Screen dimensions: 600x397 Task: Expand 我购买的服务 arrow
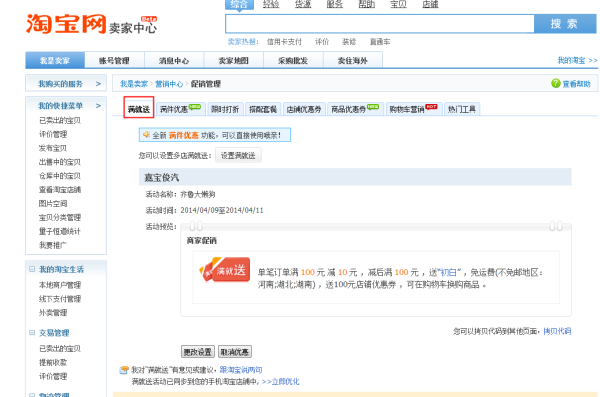coord(98,83)
